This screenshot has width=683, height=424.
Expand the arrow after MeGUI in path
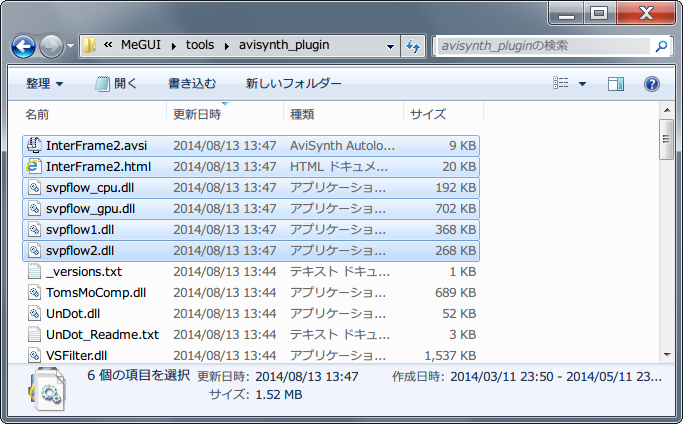[174, 46]
